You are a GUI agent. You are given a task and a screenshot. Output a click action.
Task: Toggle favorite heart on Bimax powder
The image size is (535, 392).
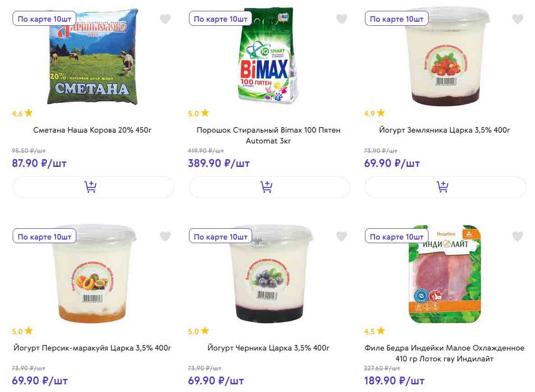[x=341, y=19]
